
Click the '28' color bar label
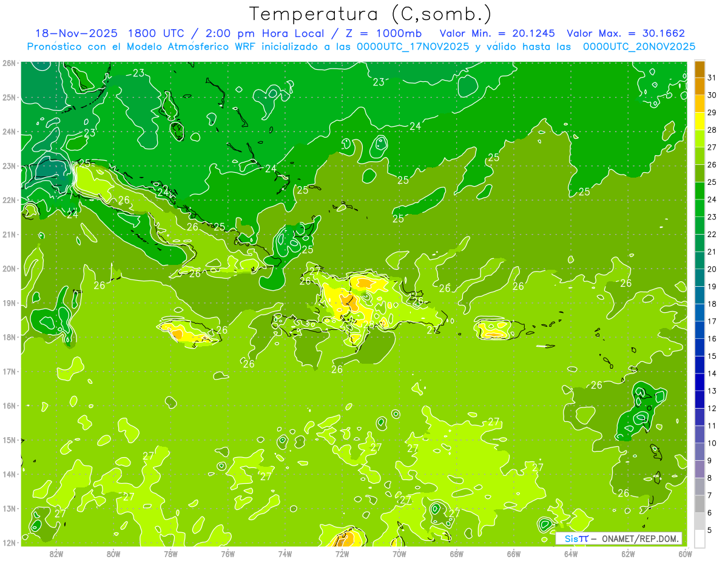712,129
